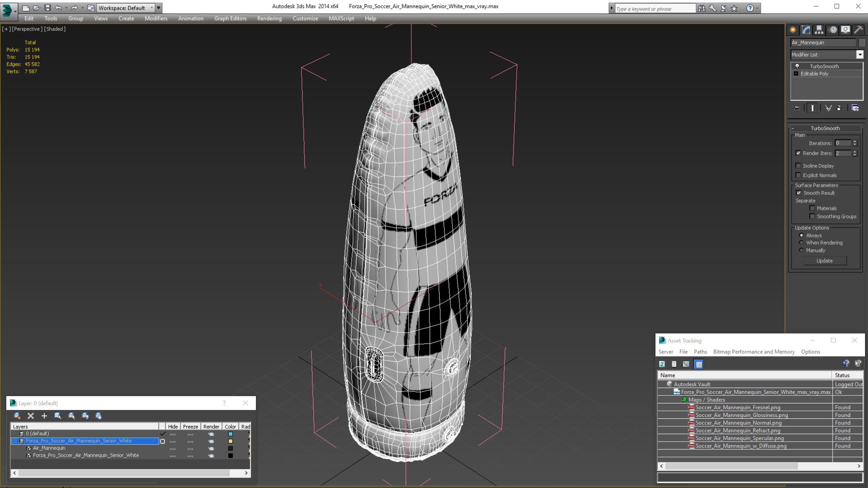Open the Modify command panel tab
This screenshot has width=868, height=488.
tap(806, 30)
